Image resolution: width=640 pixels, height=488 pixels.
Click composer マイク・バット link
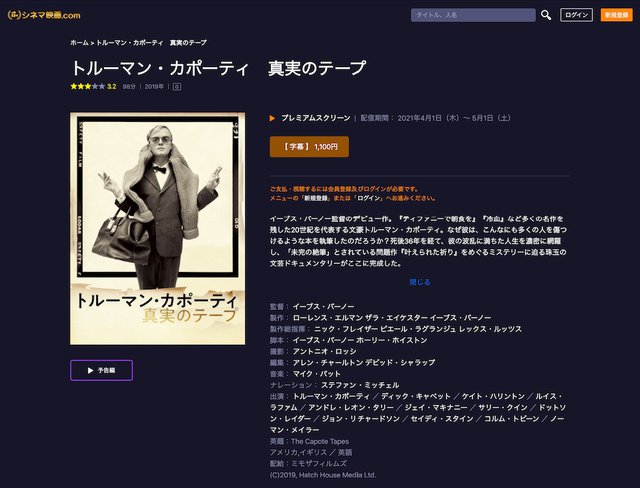point(317,371)
